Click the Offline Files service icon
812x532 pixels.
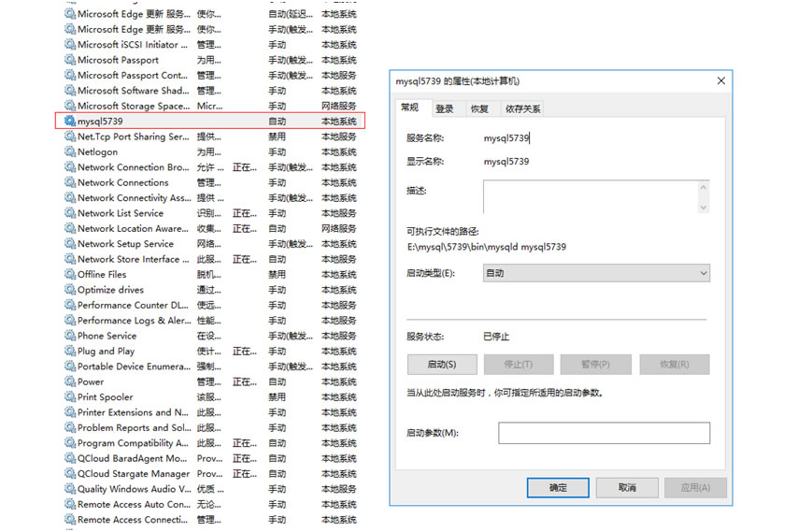pos(70,275)
